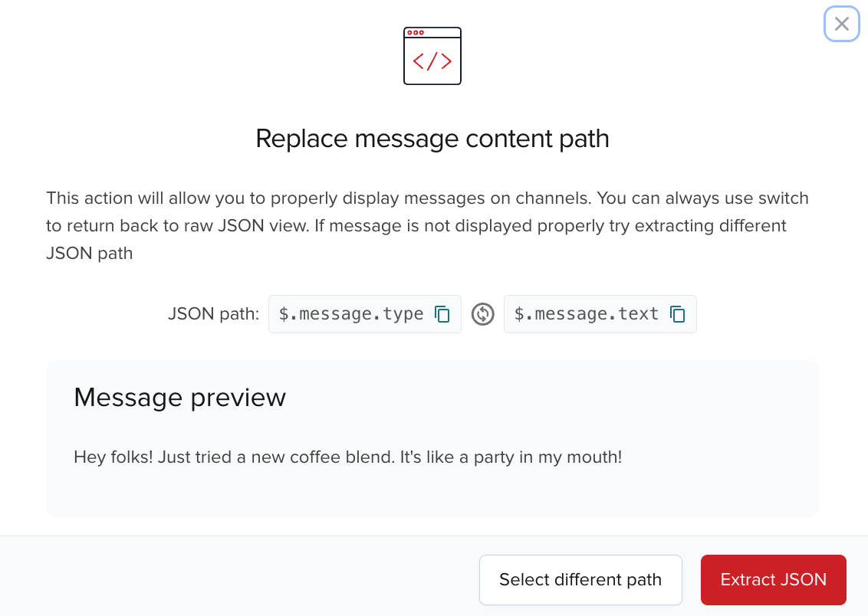Click the Replace message content path title
868x616 pixels.
click(432, 139)
